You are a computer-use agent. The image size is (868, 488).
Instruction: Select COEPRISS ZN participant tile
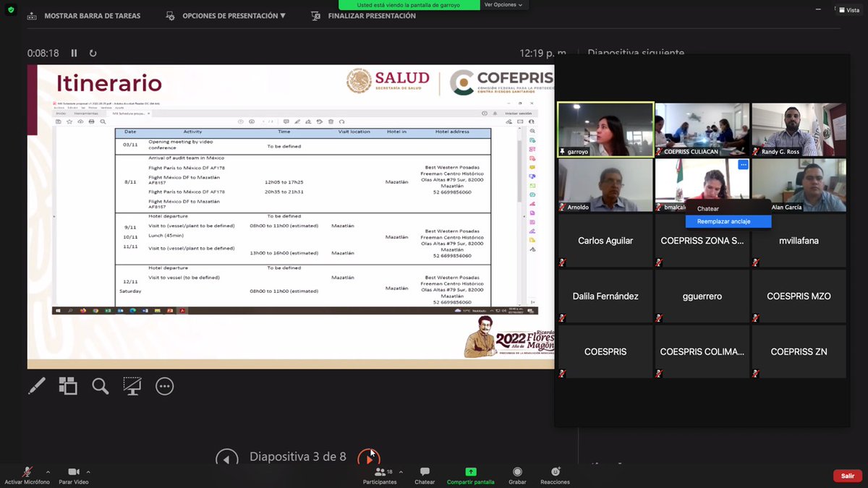(799, 351)
